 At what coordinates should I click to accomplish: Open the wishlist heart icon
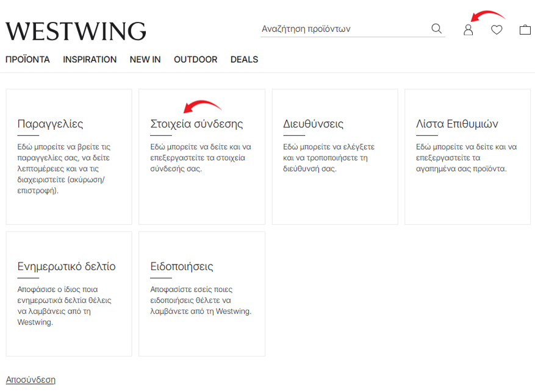497,29
